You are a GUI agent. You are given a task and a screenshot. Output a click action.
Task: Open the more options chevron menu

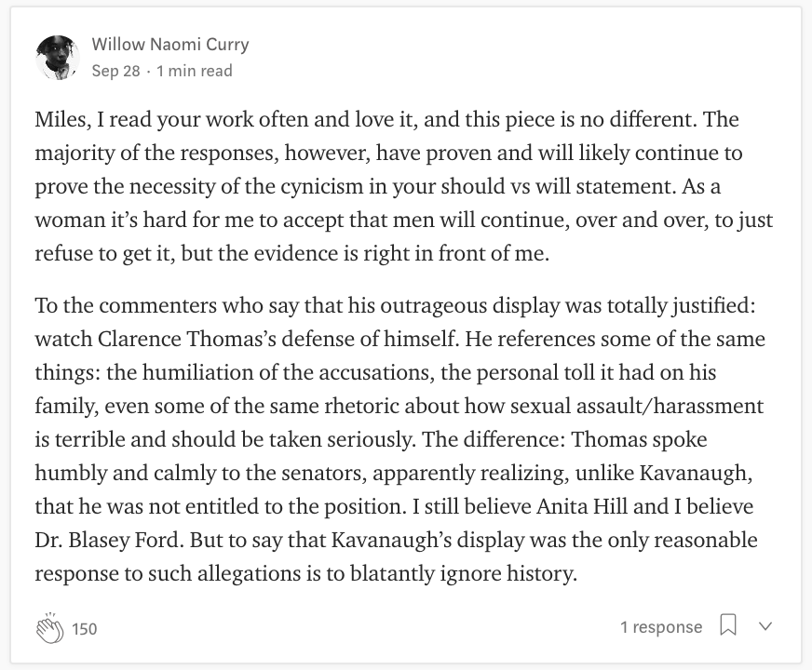click(765, 626)
